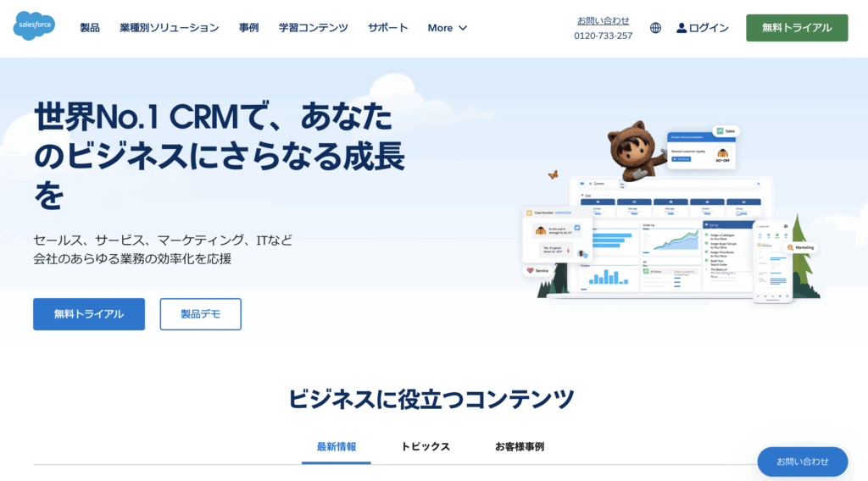Viewport: 868px width, 481px height.
Task: Click the heart Service badge
Action: tap(537, 270)
